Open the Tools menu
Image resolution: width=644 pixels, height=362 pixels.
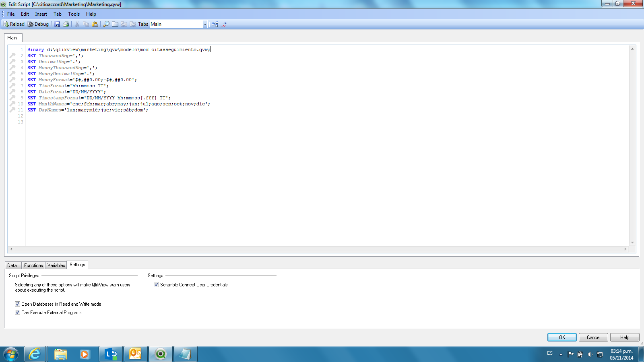click(x=74, y=14)
